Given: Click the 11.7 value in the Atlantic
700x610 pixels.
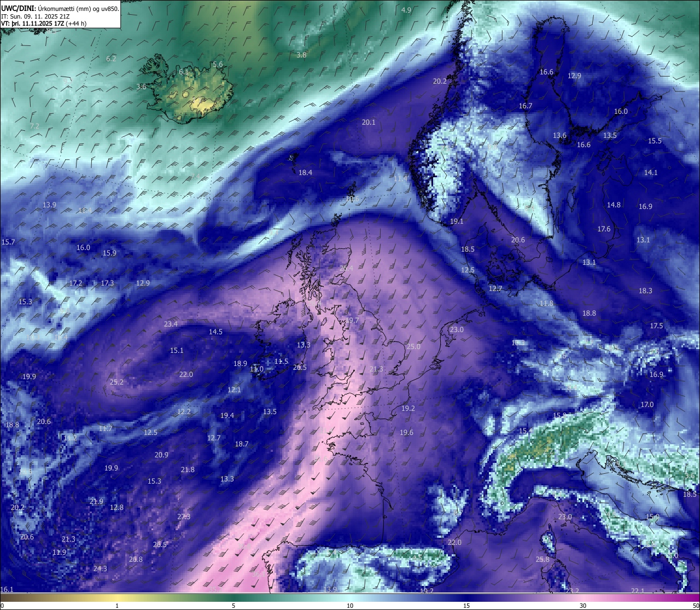Looking at the screenshot, I should [106, 428].
